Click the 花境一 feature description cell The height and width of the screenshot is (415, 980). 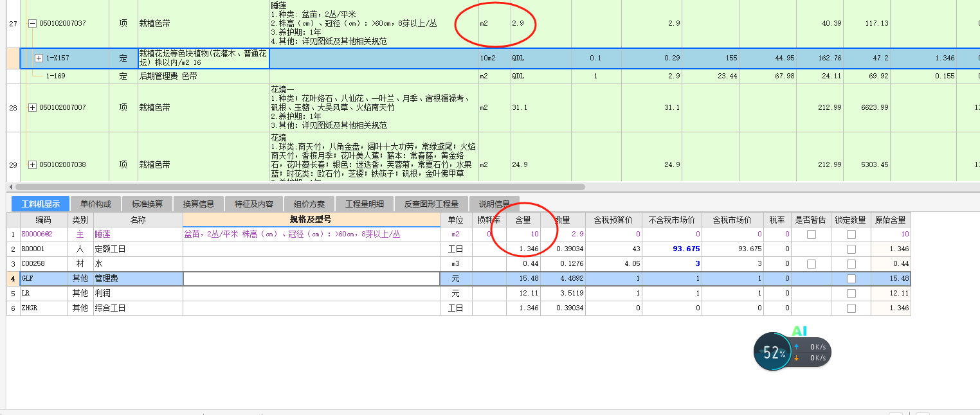[373, 107]
